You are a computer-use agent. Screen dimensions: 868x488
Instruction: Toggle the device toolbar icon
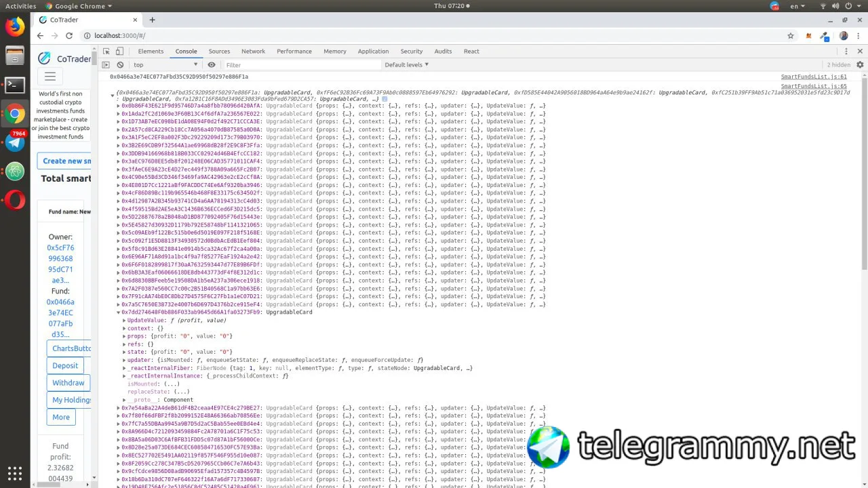click(x=119, y=52)
